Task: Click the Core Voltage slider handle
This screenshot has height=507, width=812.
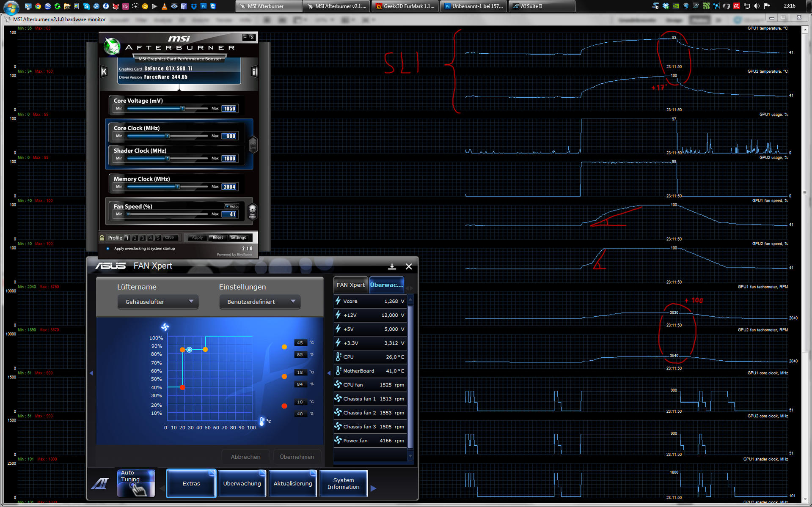Action: pyautogui.click(x=183, y=109)
